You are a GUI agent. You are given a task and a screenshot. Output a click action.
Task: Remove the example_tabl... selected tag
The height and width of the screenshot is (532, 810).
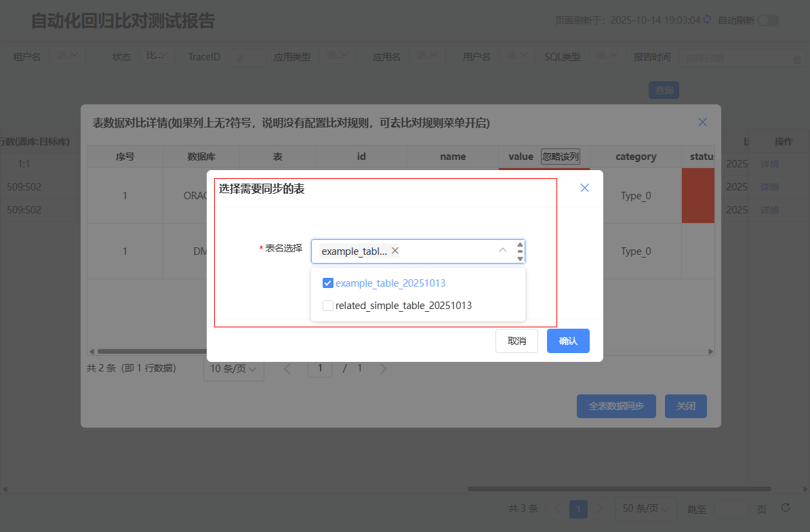coord(395,251)
